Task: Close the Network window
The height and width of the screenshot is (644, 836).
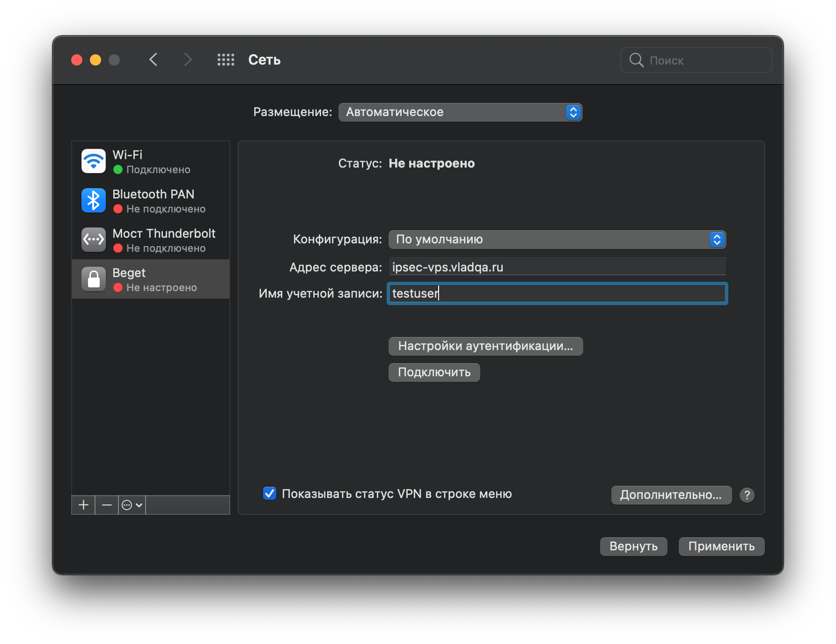Action: coord(77,60)
